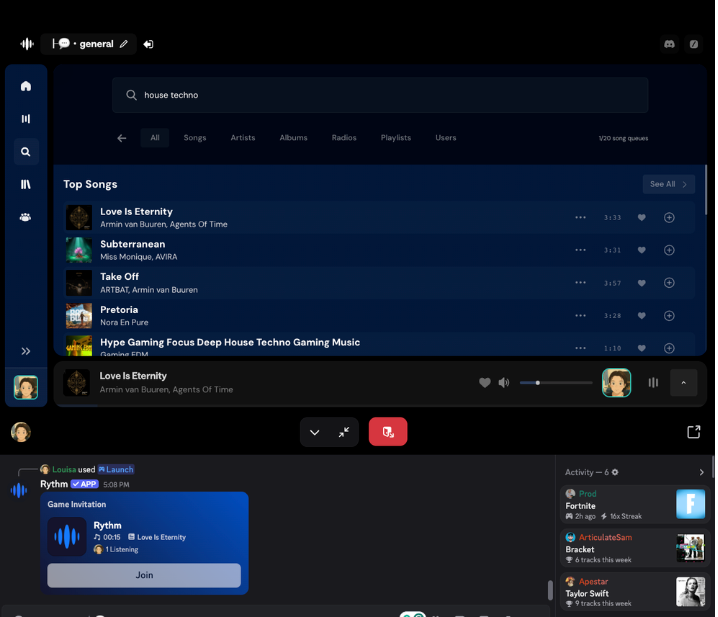Screen dimensions: 718x617
Task: Click the Rythm waveform logo at top
Action: (27, 44)
